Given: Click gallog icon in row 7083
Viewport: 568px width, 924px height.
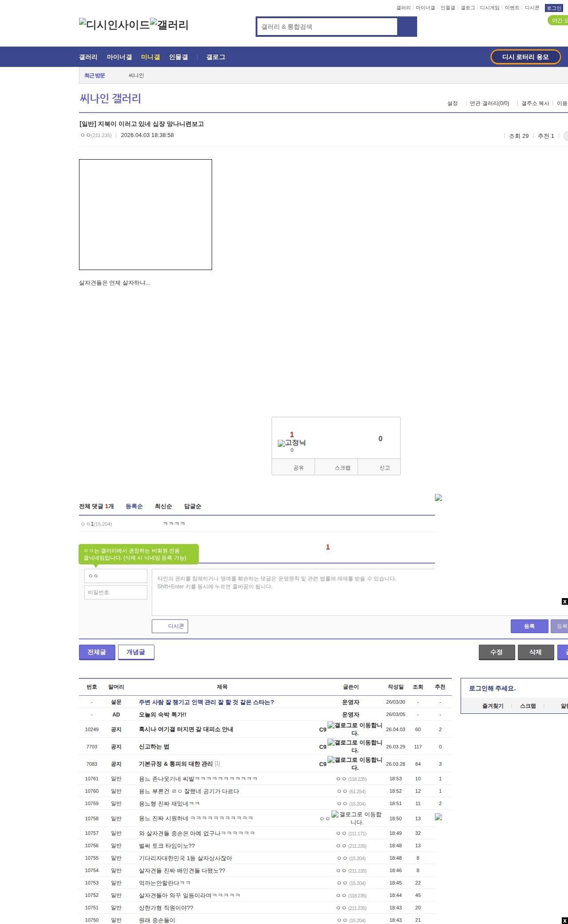Looking at the screenshot, I should click(x=355, y=764).
